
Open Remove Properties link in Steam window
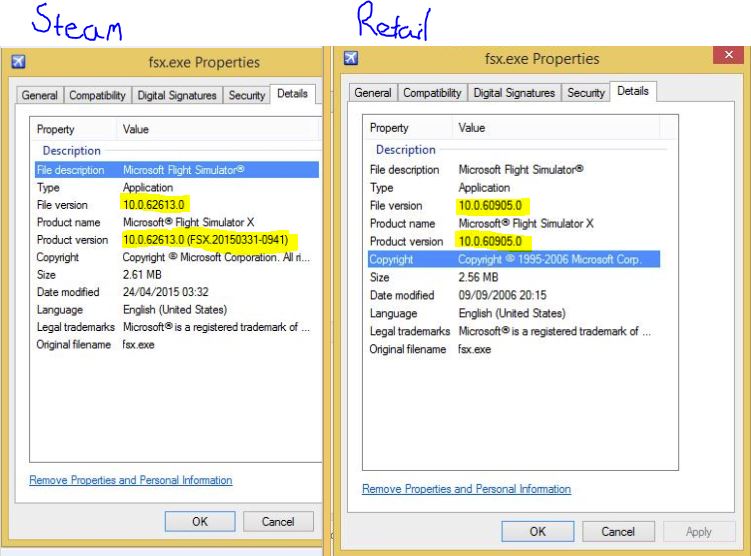[x=131, y=480]
